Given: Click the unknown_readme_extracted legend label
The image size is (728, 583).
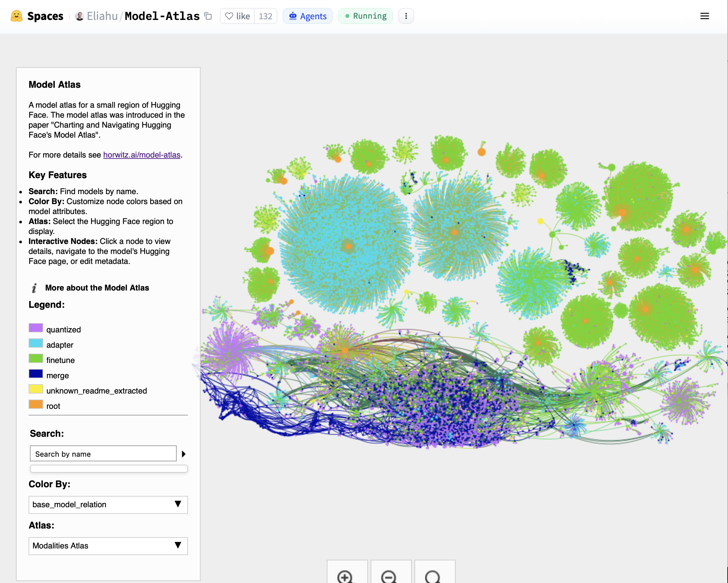Looking at the screenshot, I should tap(97, 391).
